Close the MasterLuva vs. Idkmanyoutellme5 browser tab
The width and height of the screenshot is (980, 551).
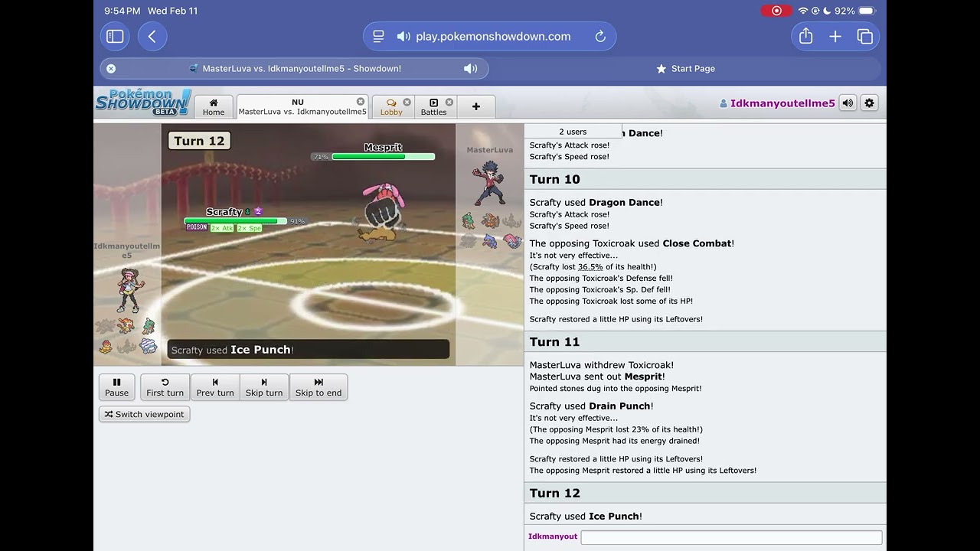click(x=111, y=68)
